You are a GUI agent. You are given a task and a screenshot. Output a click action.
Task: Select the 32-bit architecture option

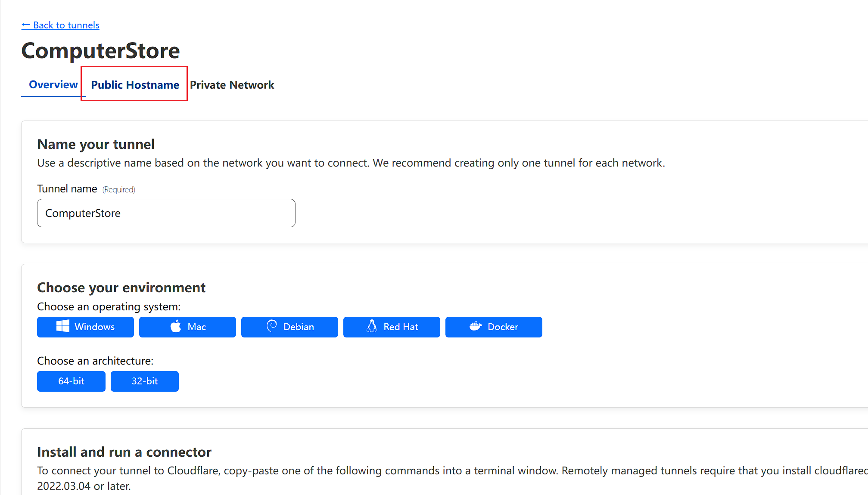pyautogui.click(x=144, y=381)
